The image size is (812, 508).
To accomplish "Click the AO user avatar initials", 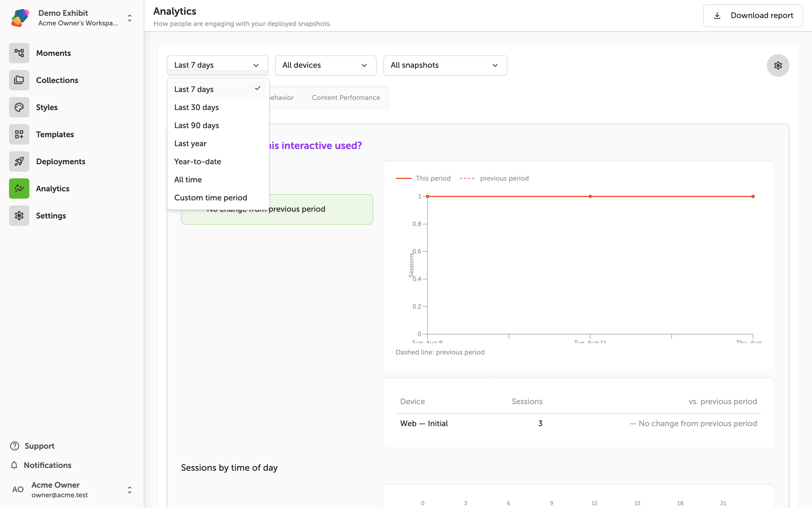I will click(x=18, y=490).
